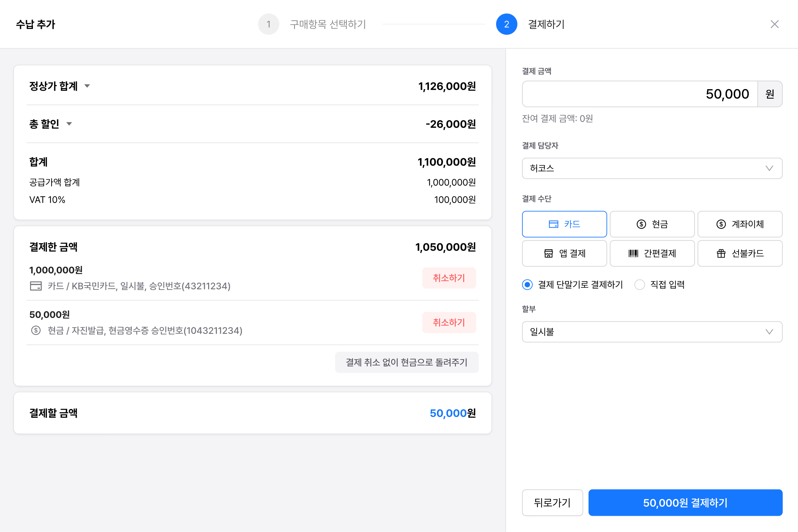
Task: Pick the 앱 결제 app payment method
Action: (x=564, y=254)
